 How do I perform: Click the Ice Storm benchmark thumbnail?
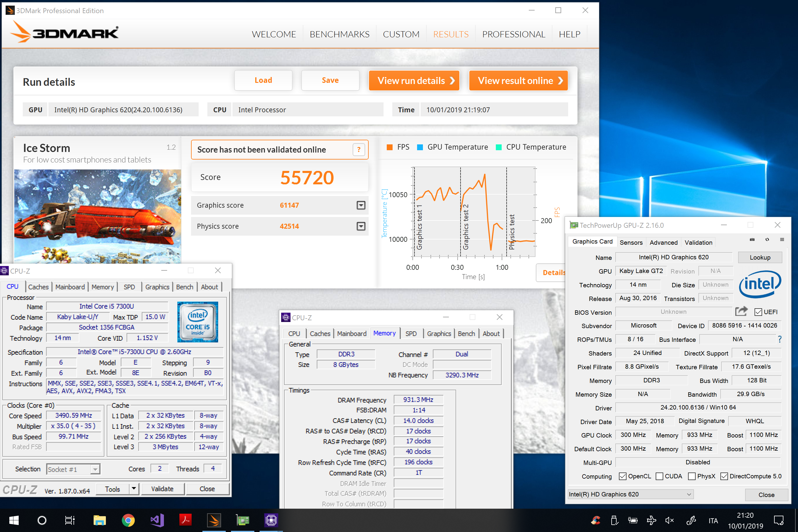coord(97,216)
